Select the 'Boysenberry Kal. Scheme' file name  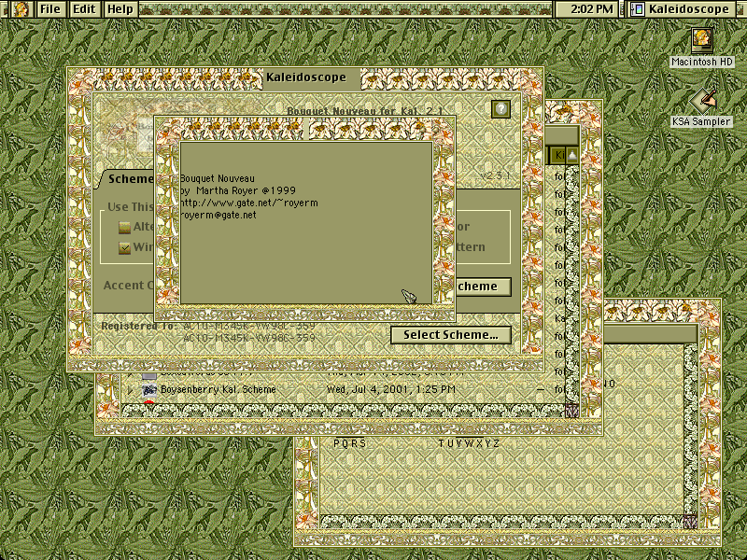(x=218, y=389)
